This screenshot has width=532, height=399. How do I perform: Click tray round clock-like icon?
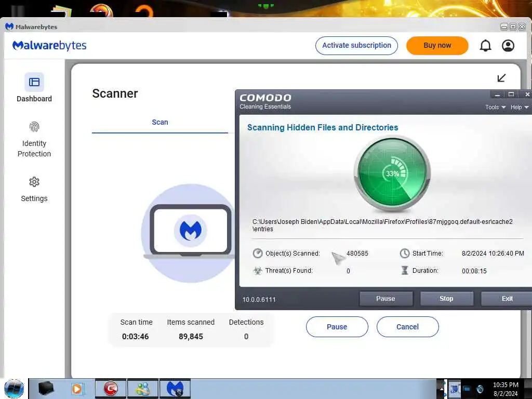(x=480, y=389)
